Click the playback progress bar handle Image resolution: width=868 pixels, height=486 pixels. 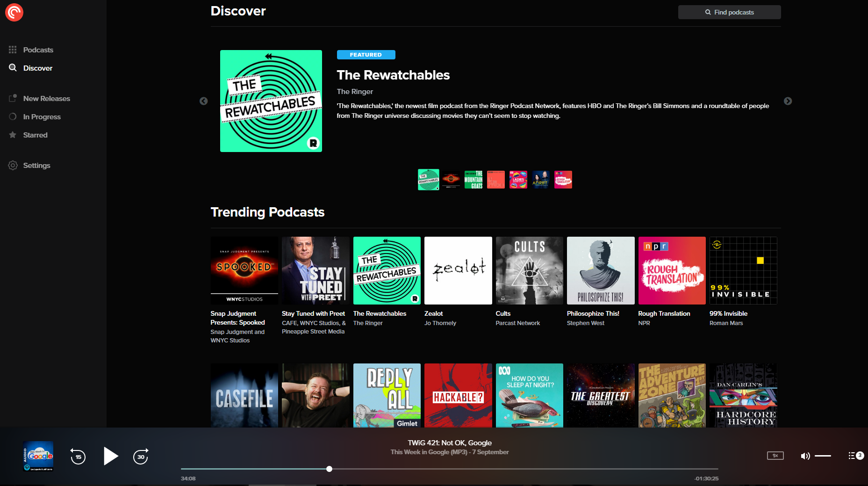pyautogui.click(x=330, y=469)
